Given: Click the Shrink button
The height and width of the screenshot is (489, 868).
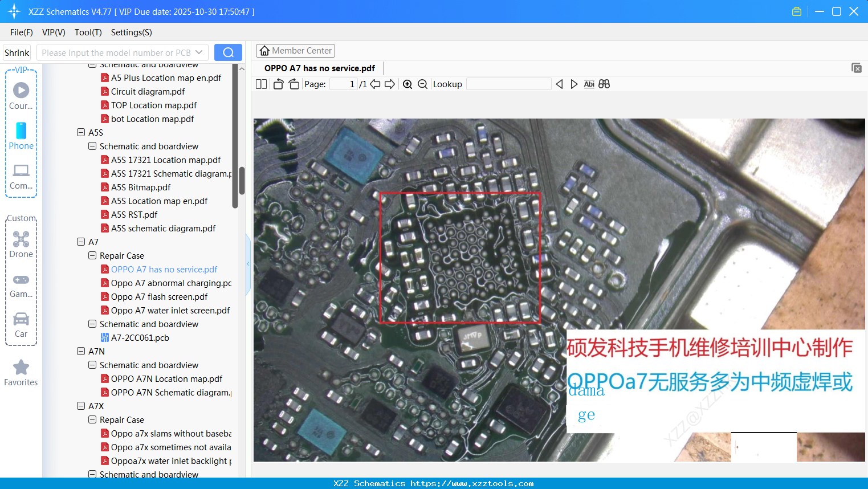Looking at the screenshot, I should coord(17,52).
